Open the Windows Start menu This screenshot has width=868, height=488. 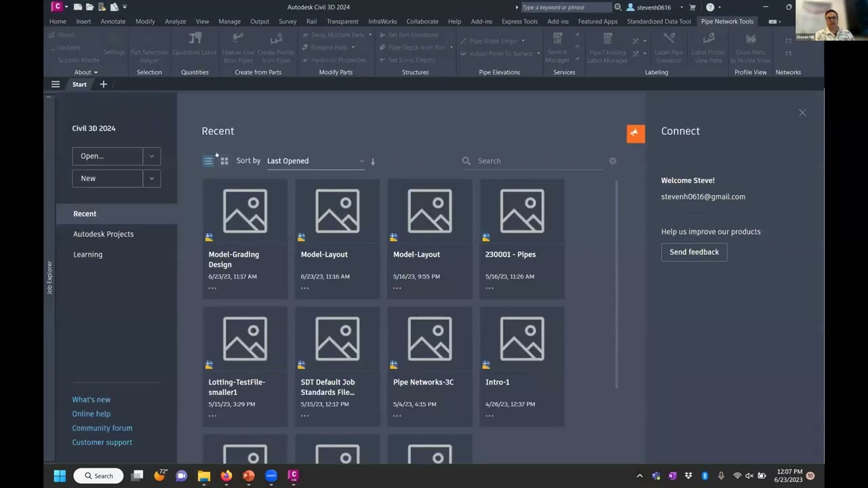pos(60,476)
